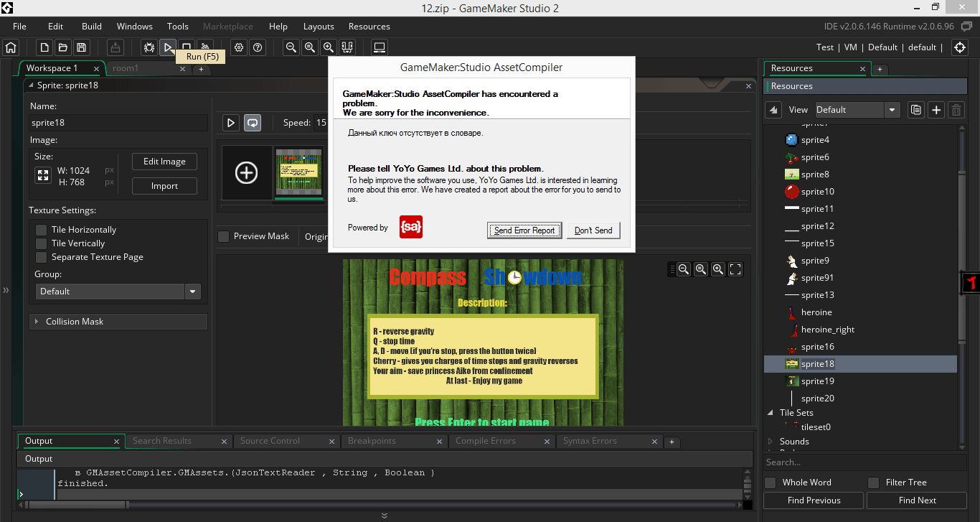Click Find Next button
This screenshot has width=980, height=522.
pyautogui.click(x=917, y=500)
